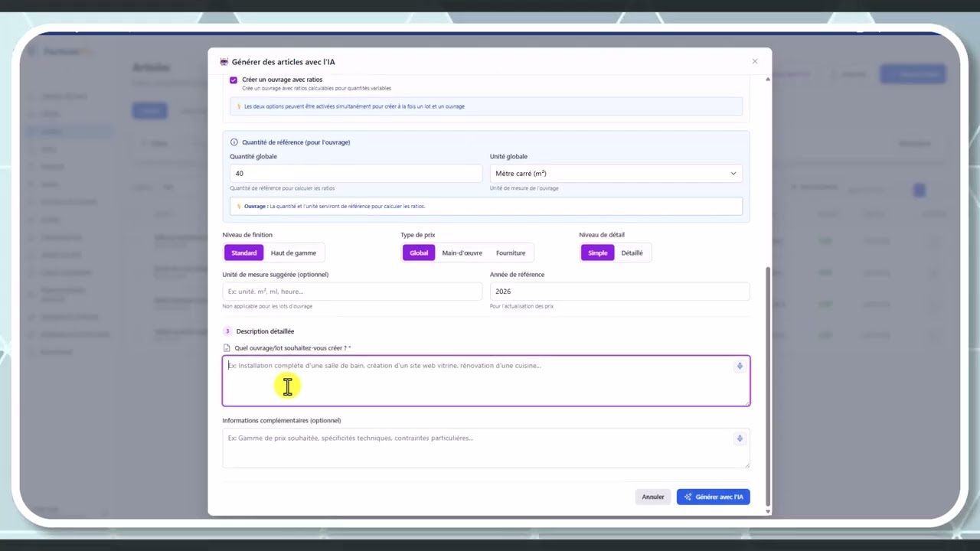
Task: Choose "Fourniture" price type
Action: tap(511, 253)
